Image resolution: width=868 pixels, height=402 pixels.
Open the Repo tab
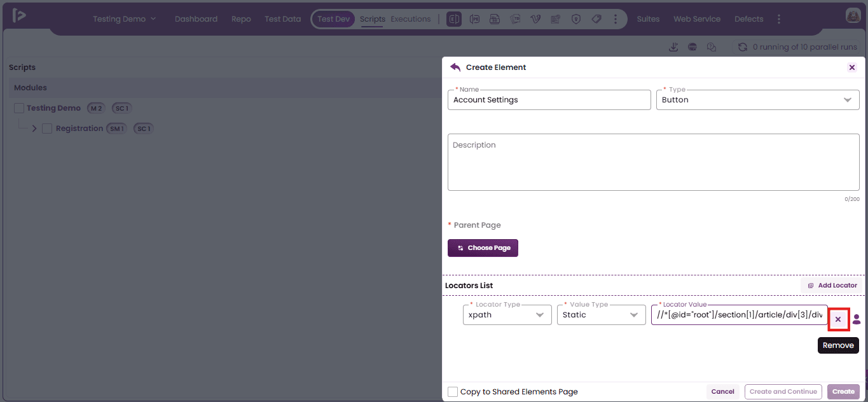241,19
